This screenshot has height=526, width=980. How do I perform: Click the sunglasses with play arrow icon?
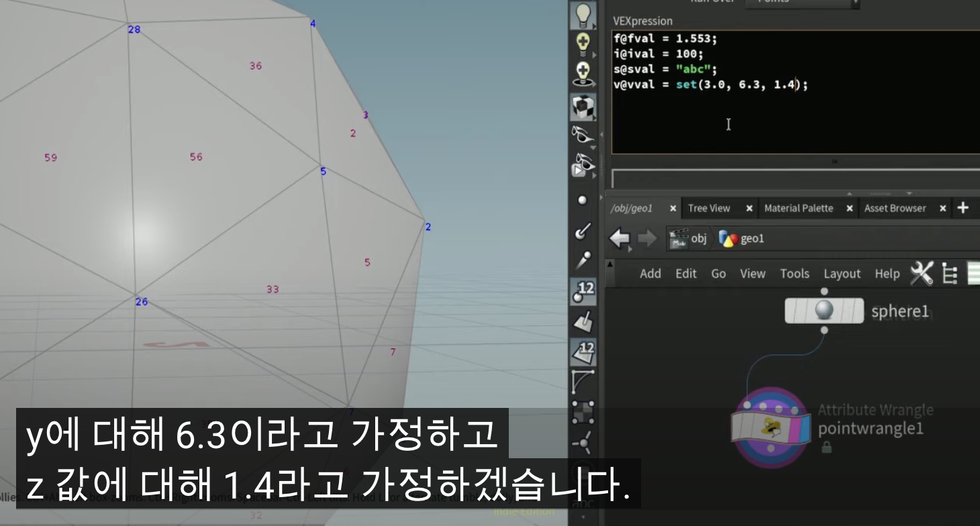[583, 165]
